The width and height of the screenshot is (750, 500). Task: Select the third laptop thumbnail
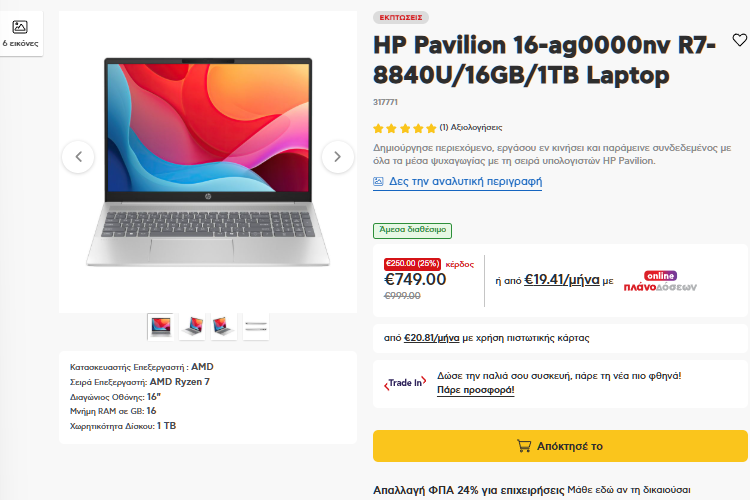coord(224,327)
